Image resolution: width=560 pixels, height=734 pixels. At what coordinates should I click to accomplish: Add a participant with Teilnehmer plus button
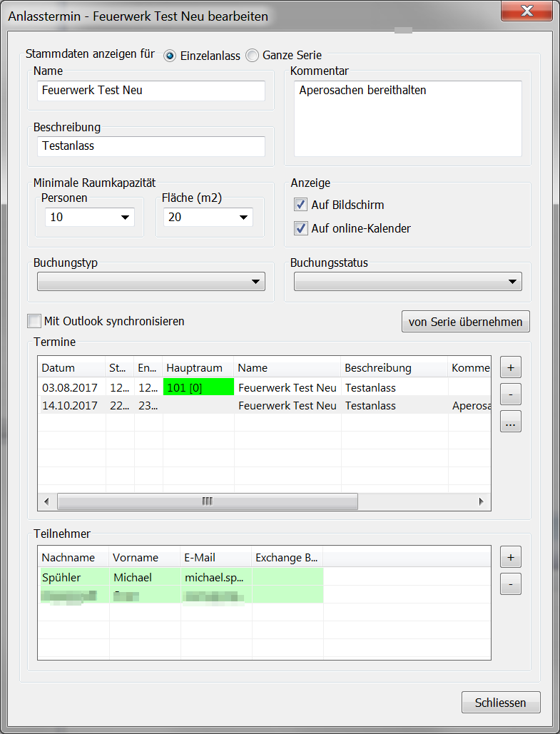[511, 557]
